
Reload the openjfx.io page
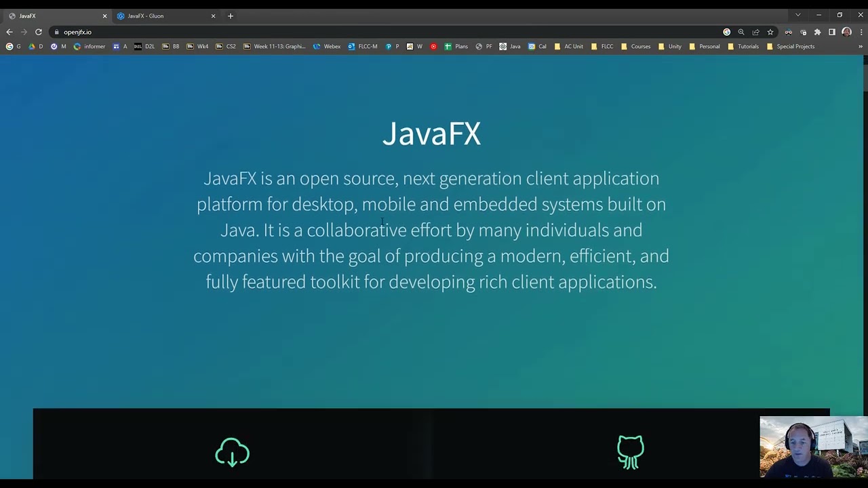tap(39, 32)
